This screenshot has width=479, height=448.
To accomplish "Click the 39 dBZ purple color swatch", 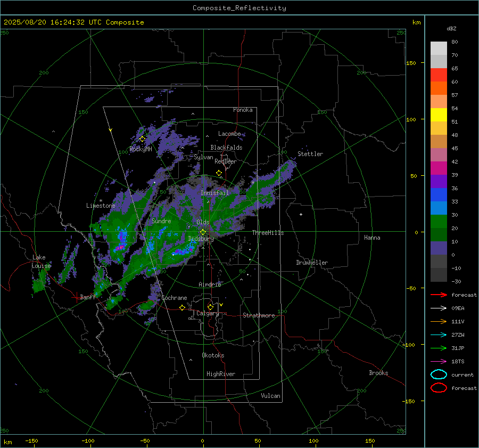I will click(x=439, y=181).
